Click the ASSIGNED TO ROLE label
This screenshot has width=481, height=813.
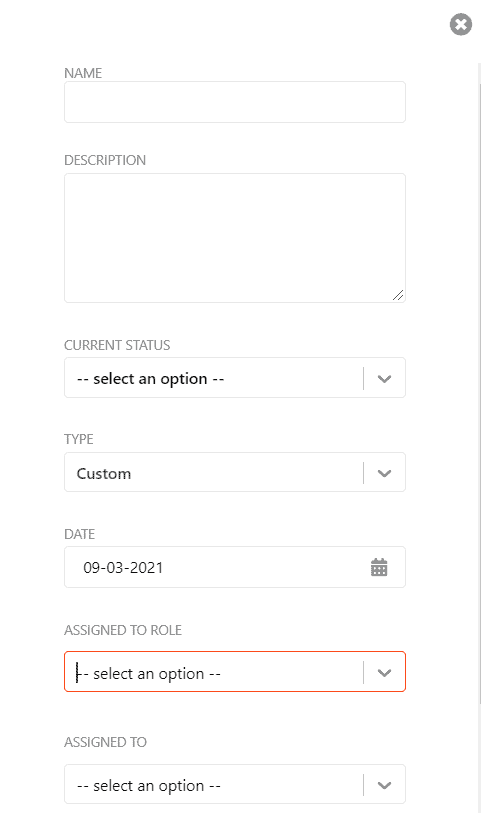click(x=123, y=630)
